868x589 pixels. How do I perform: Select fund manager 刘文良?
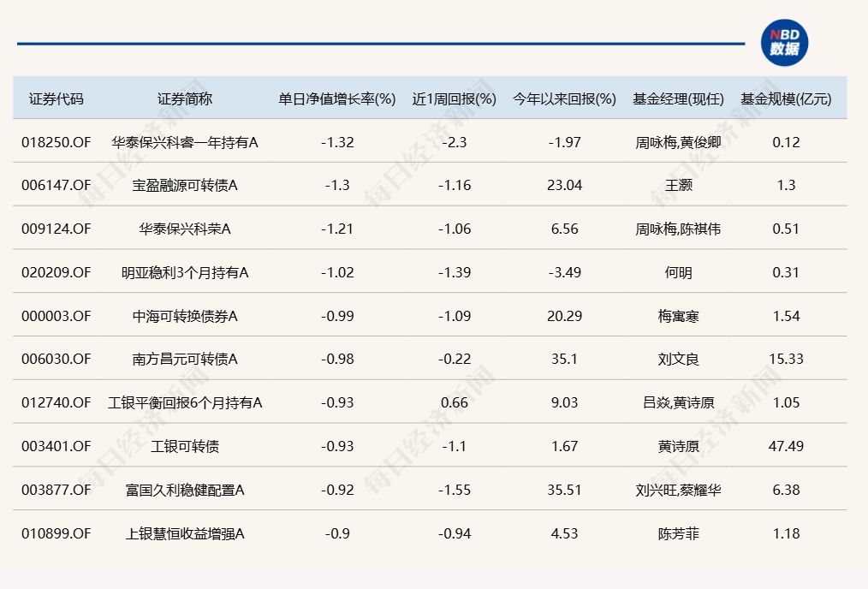tap(679, 360)
